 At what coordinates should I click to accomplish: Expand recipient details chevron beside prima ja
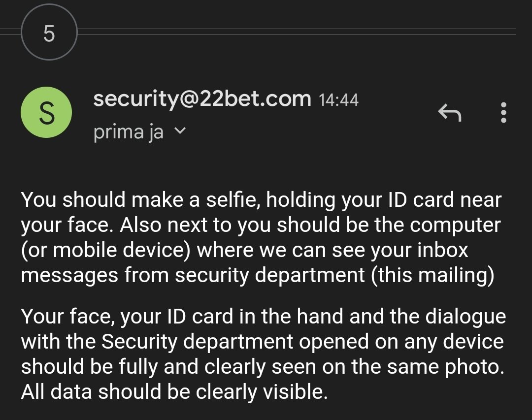[x=181, y=131]
